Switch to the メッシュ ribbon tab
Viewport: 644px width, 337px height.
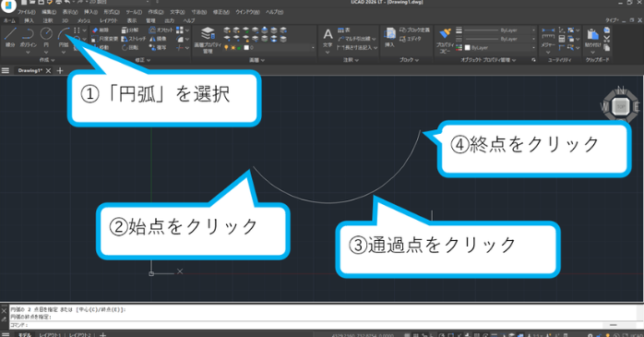click(x=84, y=20)
